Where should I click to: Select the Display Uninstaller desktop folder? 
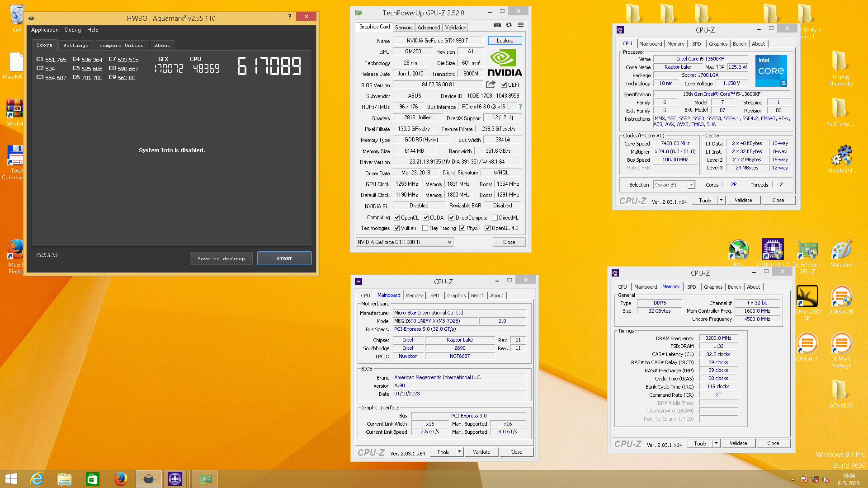pos(841,68)
